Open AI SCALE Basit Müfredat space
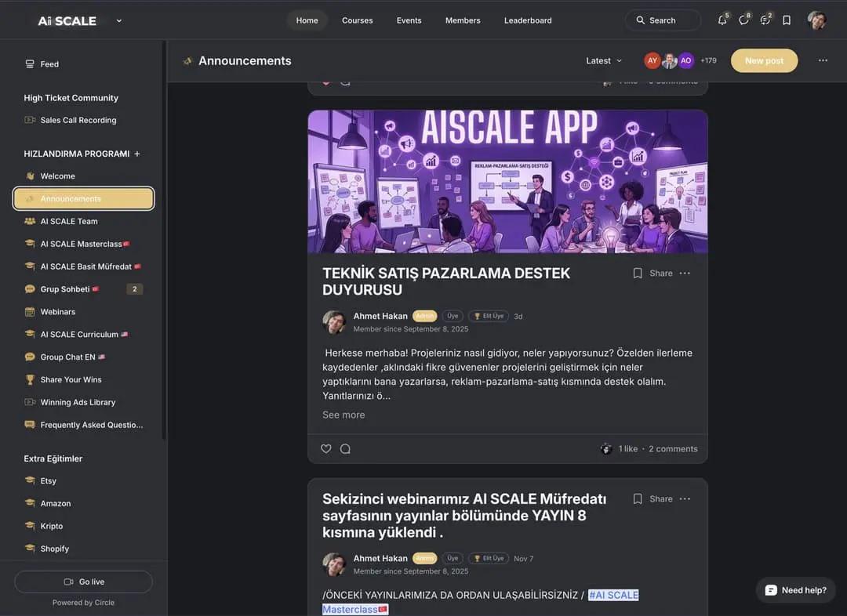The image size is (847, 616). 84,266
